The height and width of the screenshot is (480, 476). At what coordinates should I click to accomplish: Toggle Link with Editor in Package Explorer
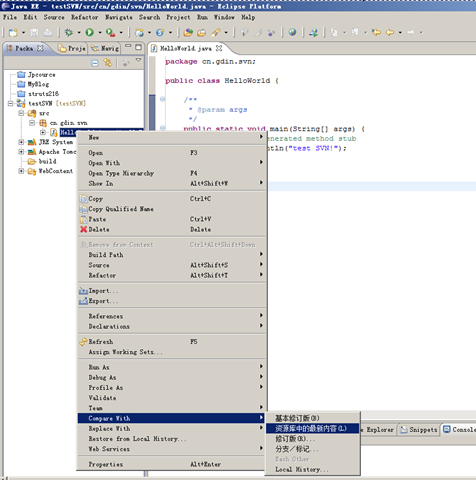[x=108, y=63]
